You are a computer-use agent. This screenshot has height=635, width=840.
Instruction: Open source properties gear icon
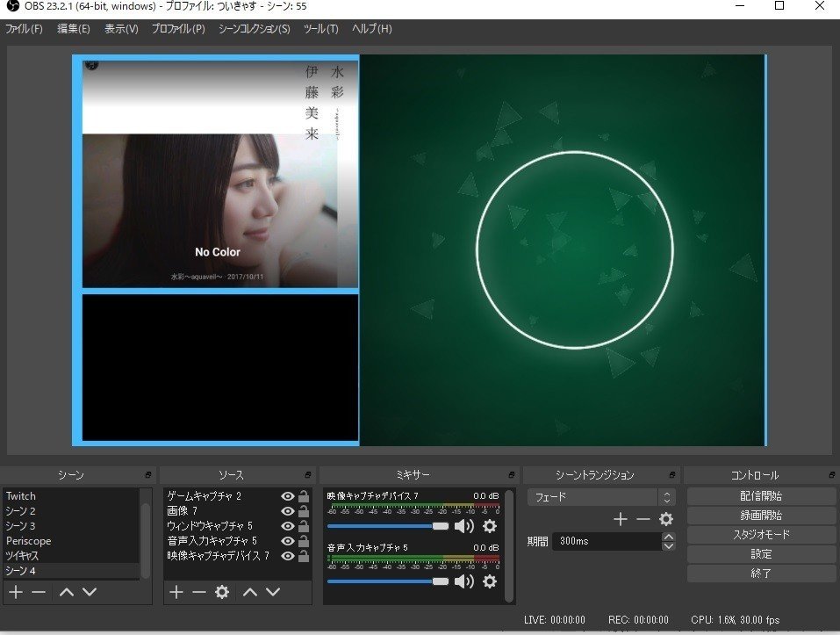click(222, 592)
